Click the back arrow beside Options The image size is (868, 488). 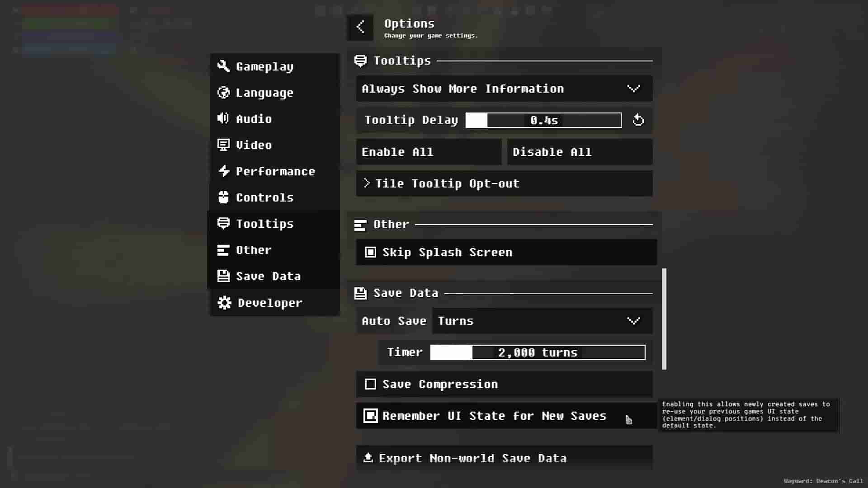point(360,27)
